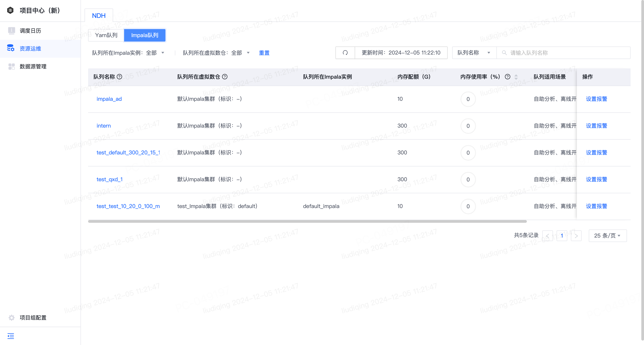Select Impala队列 toggle option
The width and height of the screenshot is (644, 345).
tap(145, 35)
